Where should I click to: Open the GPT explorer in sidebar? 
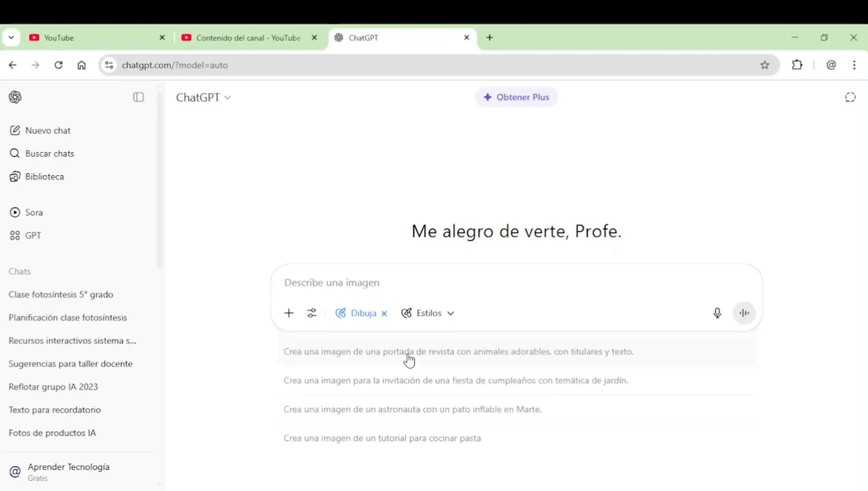32,235
